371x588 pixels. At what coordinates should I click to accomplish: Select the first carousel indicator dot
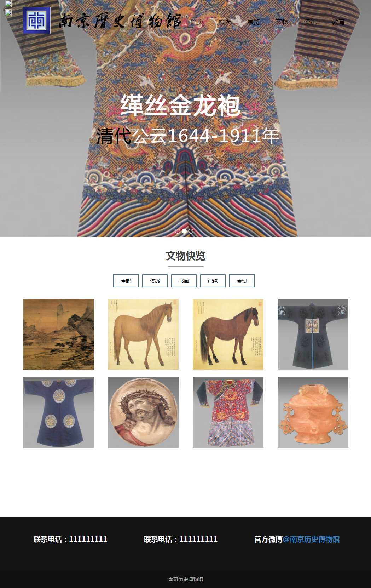[x=178, y=231]
